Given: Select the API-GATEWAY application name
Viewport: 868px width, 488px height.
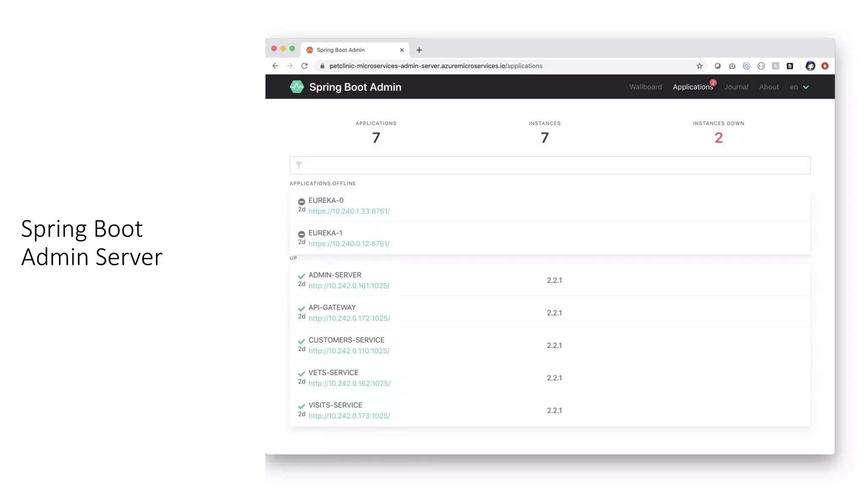Looking at the screenshot, I should [x=332, y=308].
